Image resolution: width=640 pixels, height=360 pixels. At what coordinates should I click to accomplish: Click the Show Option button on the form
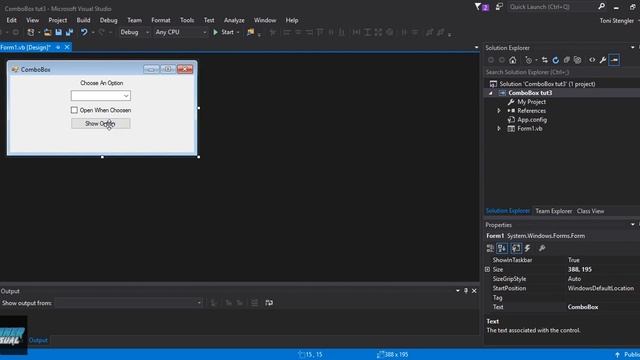pos(101,124)
